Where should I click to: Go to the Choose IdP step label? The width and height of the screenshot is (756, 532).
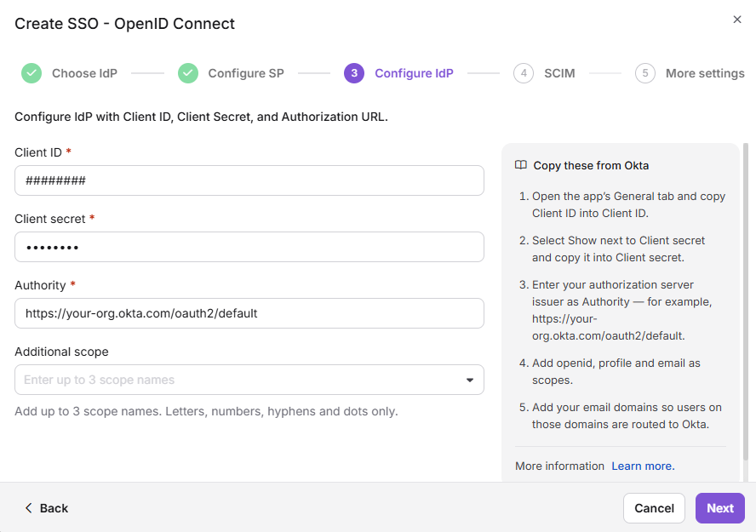click(x=84, y=73)
